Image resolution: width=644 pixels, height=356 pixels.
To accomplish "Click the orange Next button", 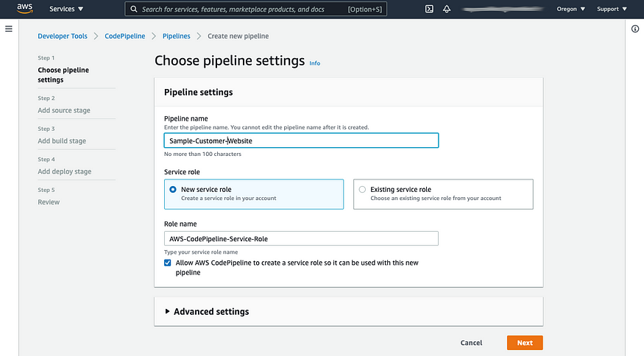I will pos(525,343).
